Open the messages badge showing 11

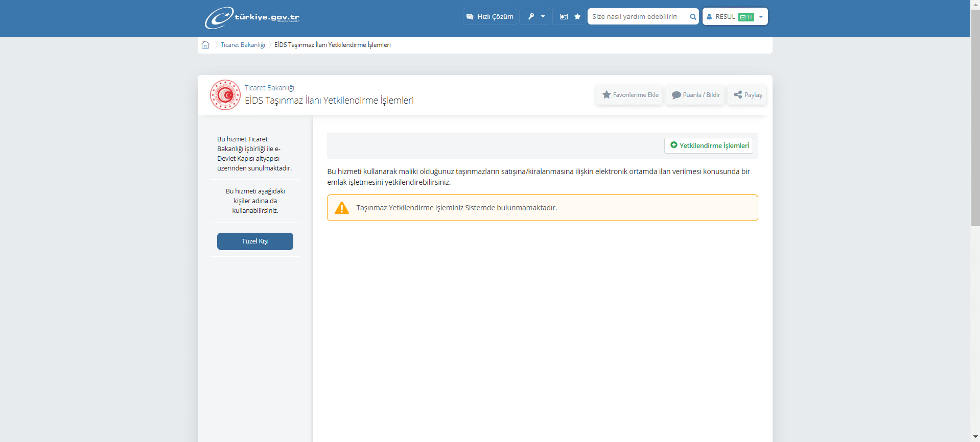click(x=746, y=17)
